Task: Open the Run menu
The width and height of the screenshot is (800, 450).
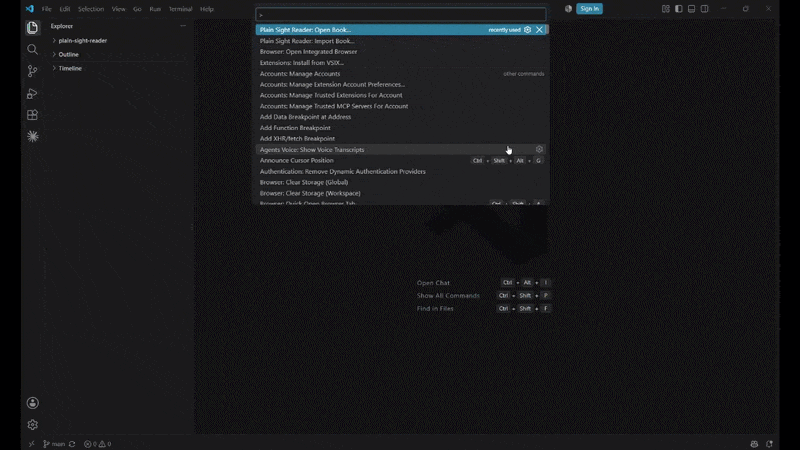Action: pos(155,9)
